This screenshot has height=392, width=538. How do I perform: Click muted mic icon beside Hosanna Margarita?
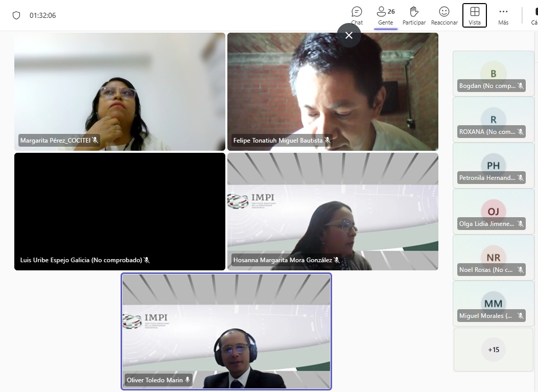tap(337, 260)
